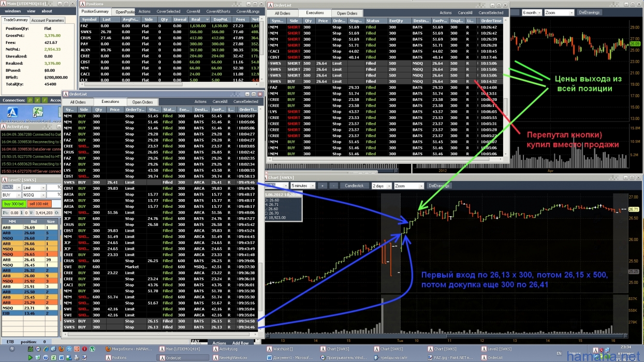
Task: Click the Firefox icon in quick launch
Action: (x=61, y=349)
